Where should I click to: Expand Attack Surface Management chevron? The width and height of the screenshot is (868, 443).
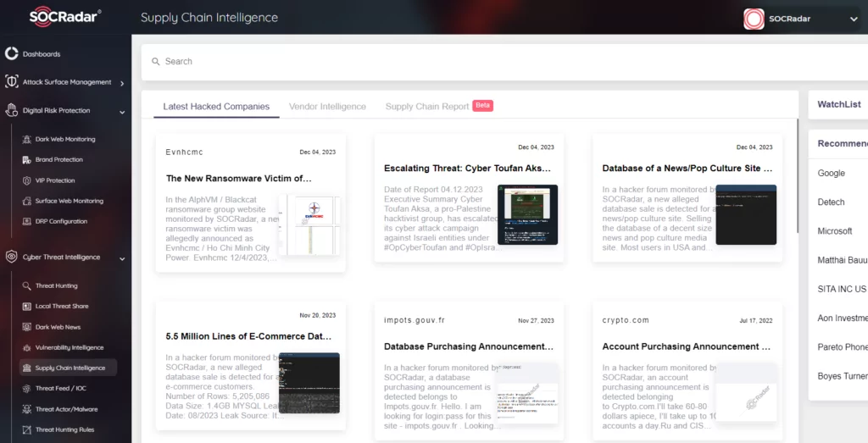(x=122, y=83)
